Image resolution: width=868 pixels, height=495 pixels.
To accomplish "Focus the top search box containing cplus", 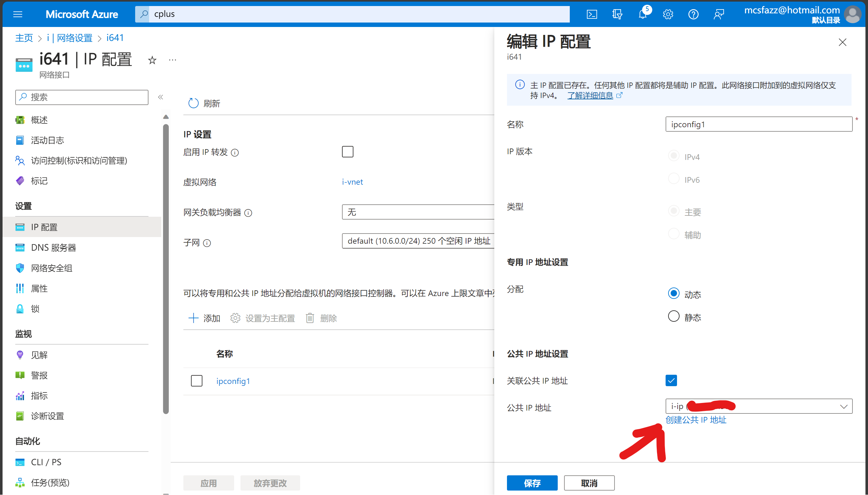I will 352,14.
